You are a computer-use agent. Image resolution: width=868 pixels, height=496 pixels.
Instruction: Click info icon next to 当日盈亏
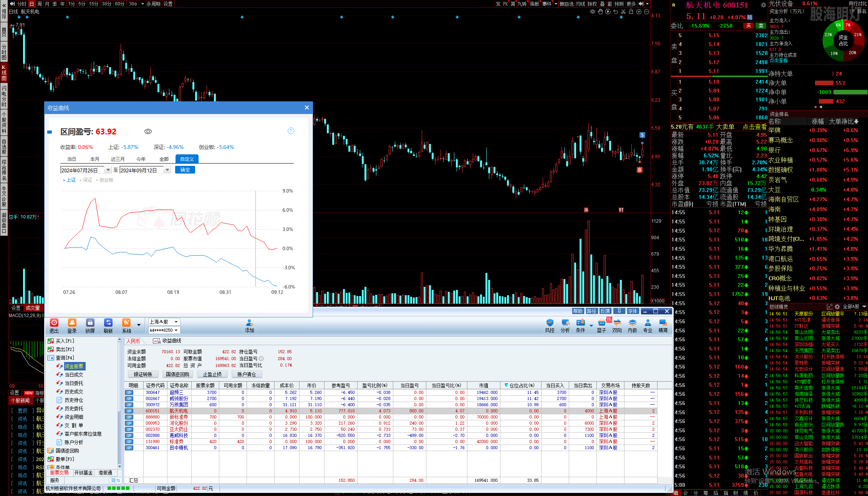click(261, 359)
